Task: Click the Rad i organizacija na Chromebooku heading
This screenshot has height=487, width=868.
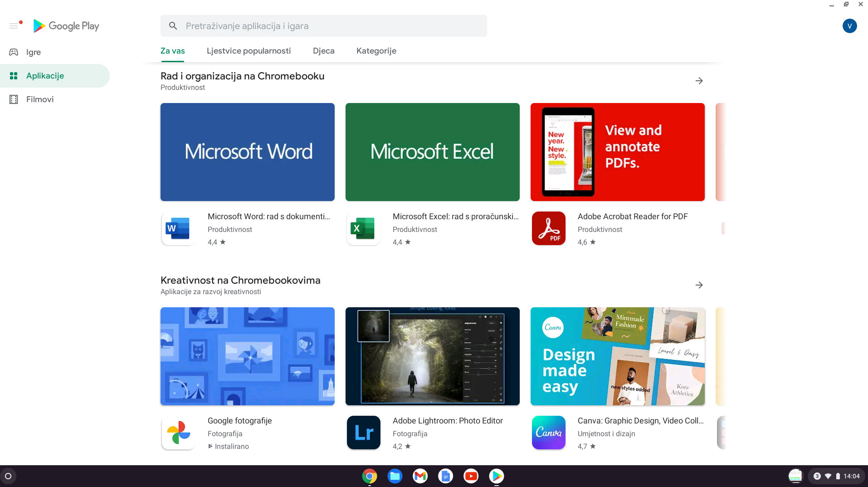Action: pos(242,76)
